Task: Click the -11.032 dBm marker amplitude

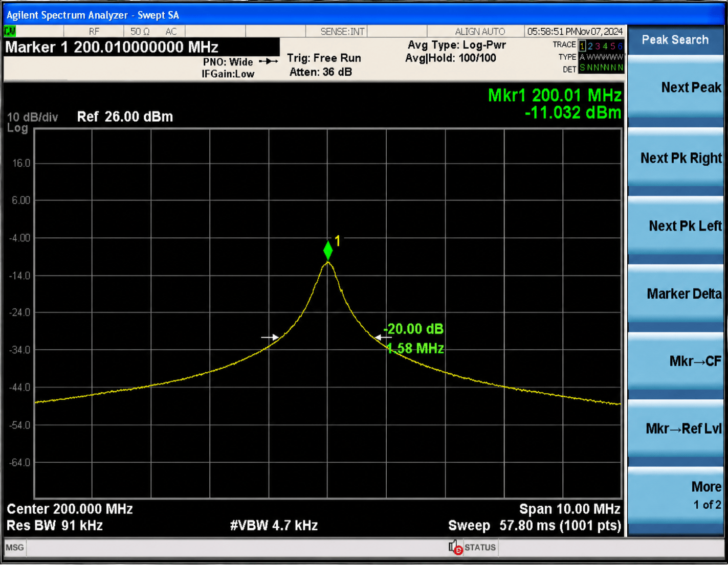Action: click(573, 112)
